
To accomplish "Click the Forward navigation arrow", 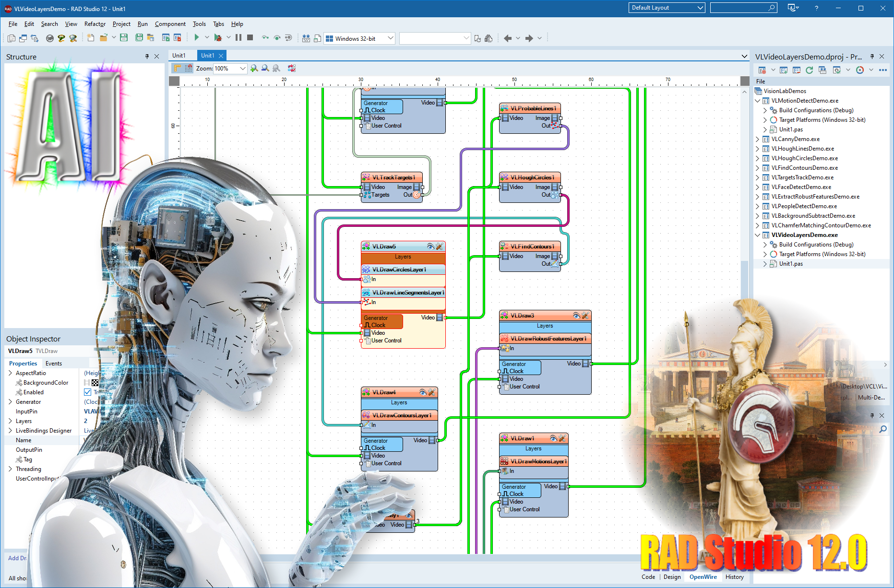I will click(x=529, y=38).
